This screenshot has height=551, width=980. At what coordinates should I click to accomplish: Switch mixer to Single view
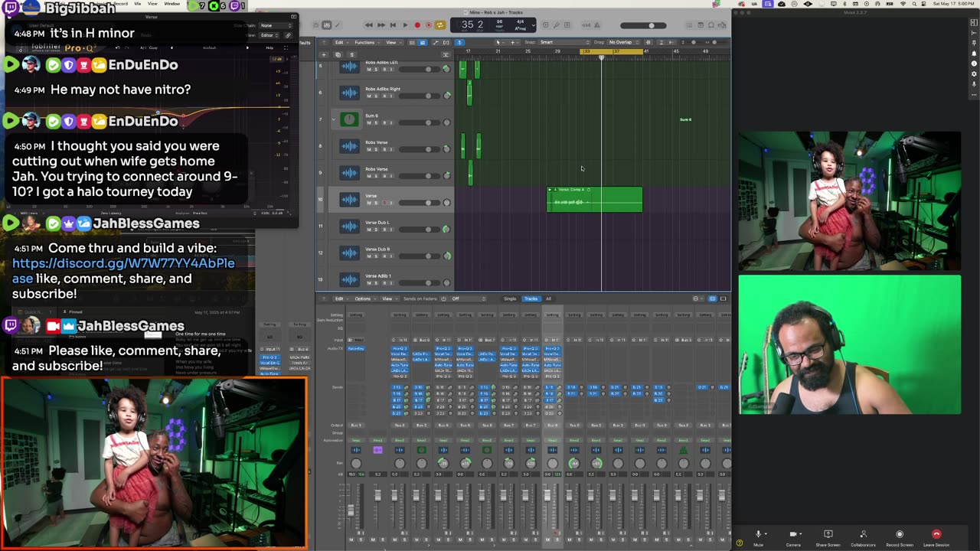(510, 298)
